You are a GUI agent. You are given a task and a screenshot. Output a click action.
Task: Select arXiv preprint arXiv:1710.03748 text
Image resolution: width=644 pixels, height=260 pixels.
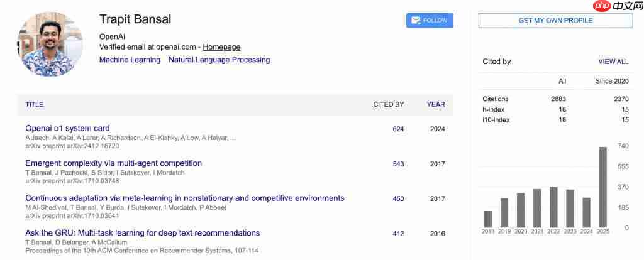72,180
